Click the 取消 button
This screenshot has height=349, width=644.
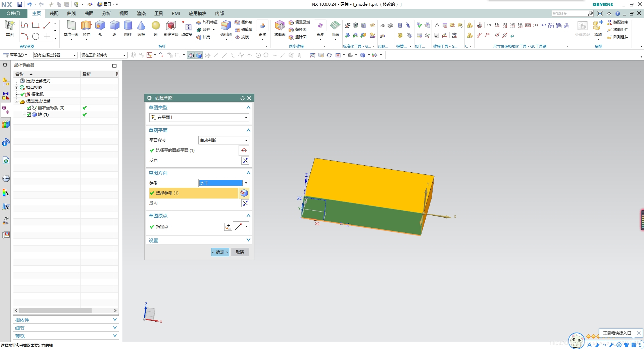click(x=240, y=252)
